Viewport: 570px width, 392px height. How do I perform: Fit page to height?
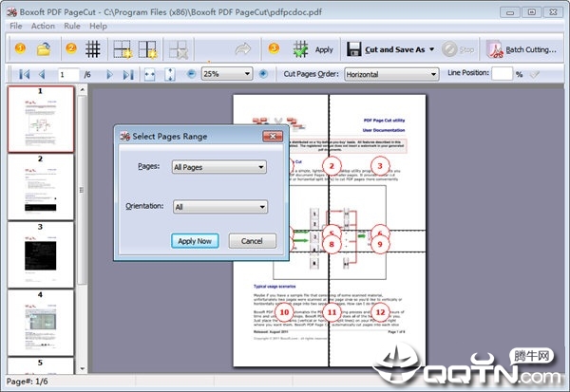[170, 74]
